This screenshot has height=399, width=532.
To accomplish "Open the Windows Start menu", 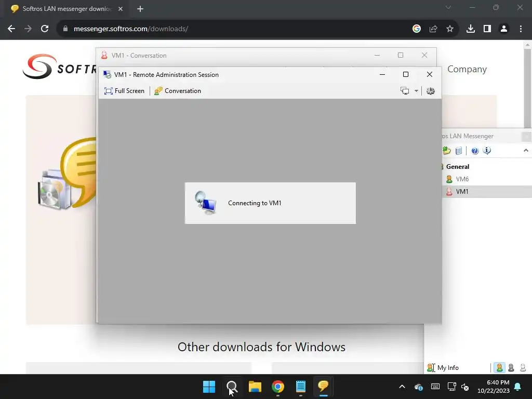I will [x=209, y=387].
